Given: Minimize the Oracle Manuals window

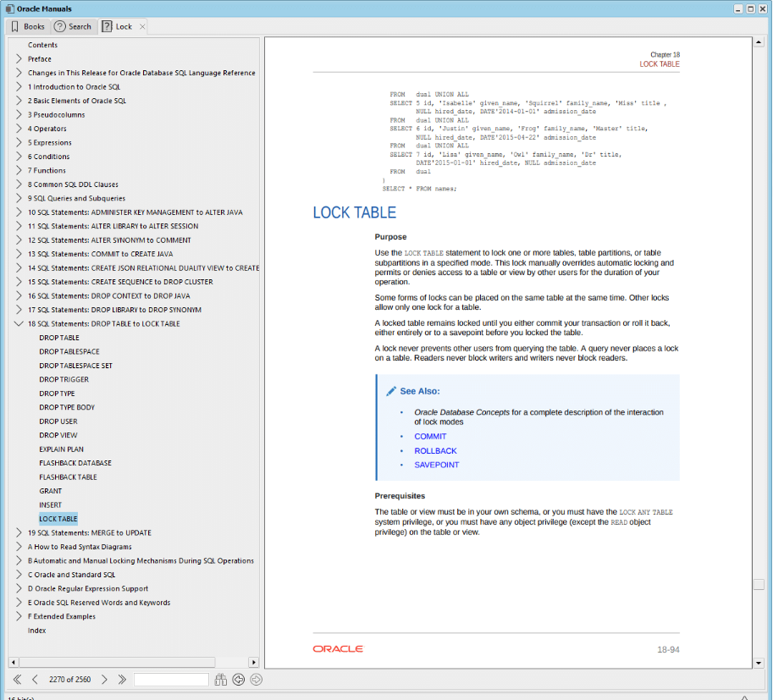Looking at the screenshot, I should 738,8.
